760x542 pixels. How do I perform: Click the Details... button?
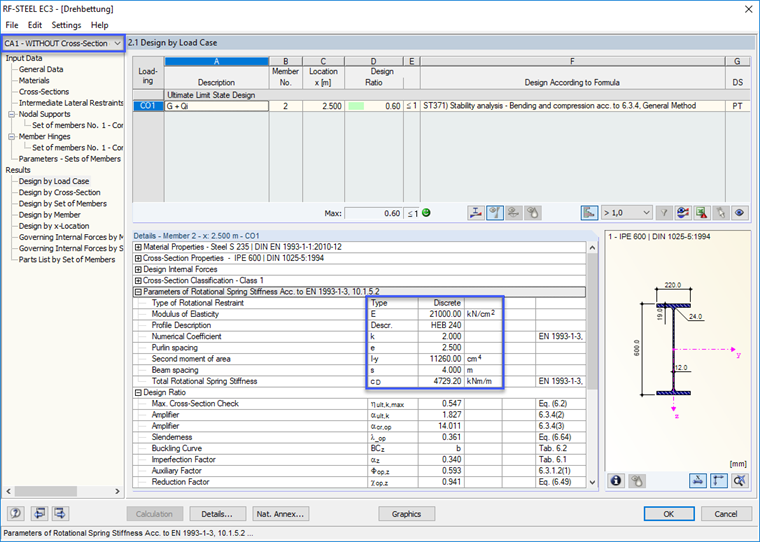coord(217,514)
